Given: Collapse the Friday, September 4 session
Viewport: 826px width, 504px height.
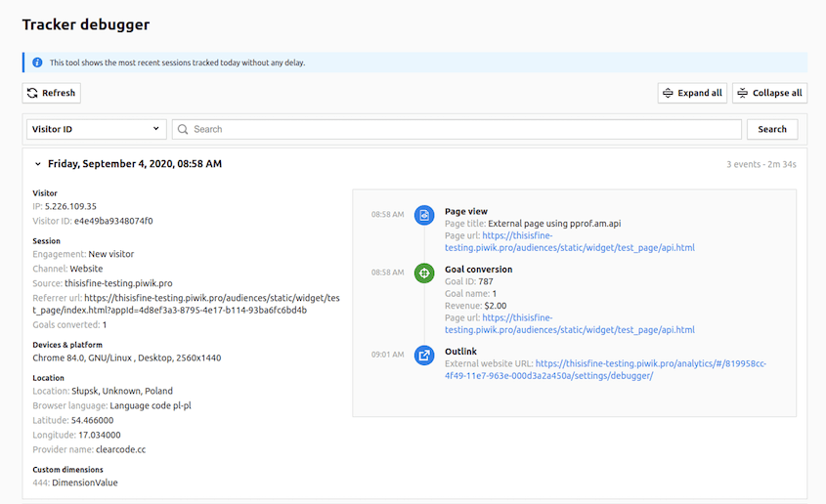Looking at the screenshot, I should pos(37,164).
